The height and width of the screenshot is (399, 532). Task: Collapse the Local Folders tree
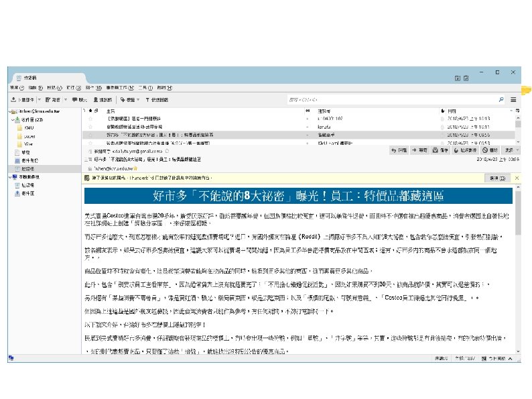coord(10,177)
